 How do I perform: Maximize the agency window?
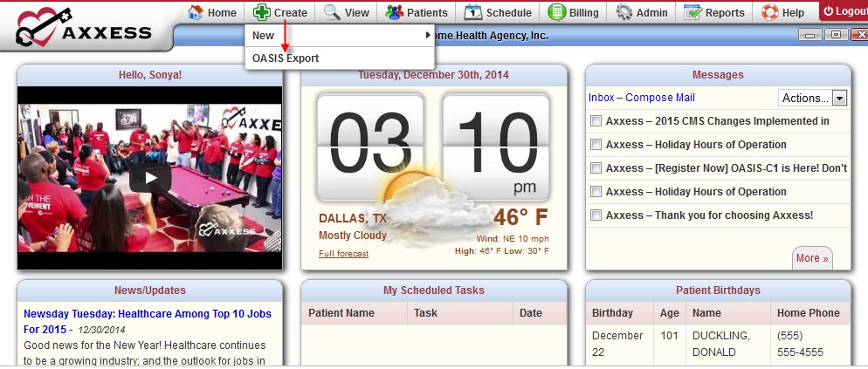point(836,35)
